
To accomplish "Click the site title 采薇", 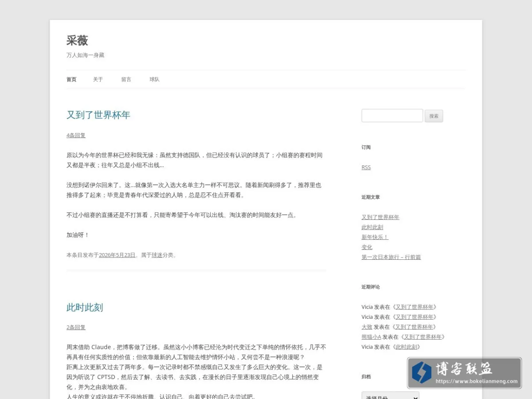I will (77, 40).
